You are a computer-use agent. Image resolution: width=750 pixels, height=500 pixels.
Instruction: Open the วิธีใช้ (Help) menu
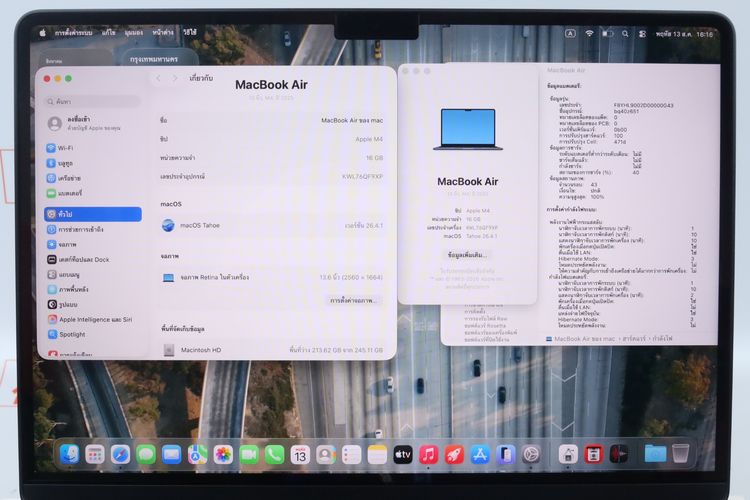[190, 32]
